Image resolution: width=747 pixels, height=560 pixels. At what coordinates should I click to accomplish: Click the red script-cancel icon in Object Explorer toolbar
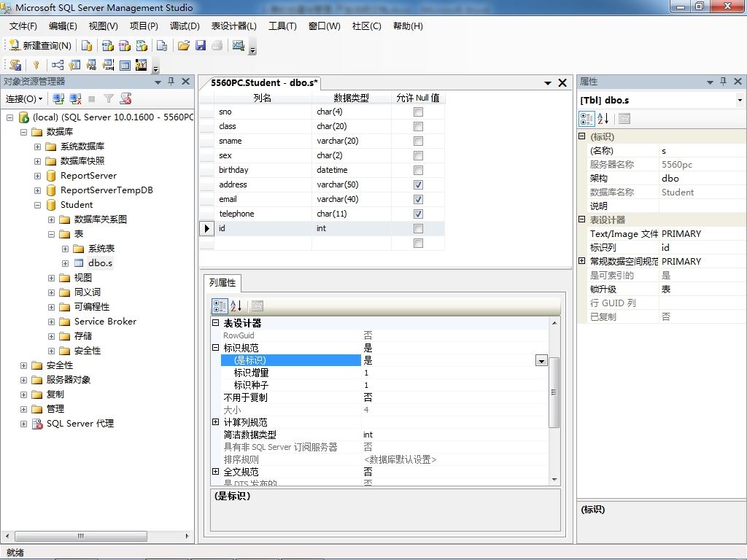tap(125, 98)
